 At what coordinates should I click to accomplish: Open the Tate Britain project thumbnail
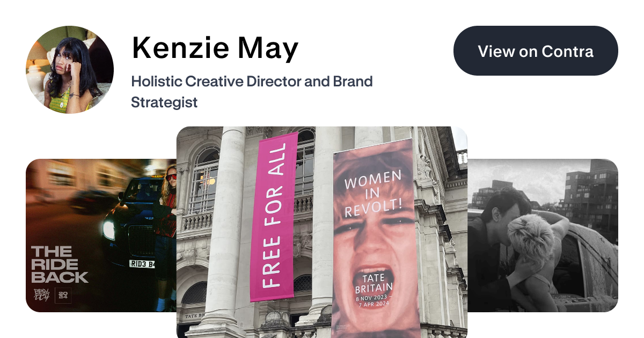tap(322, 232)
